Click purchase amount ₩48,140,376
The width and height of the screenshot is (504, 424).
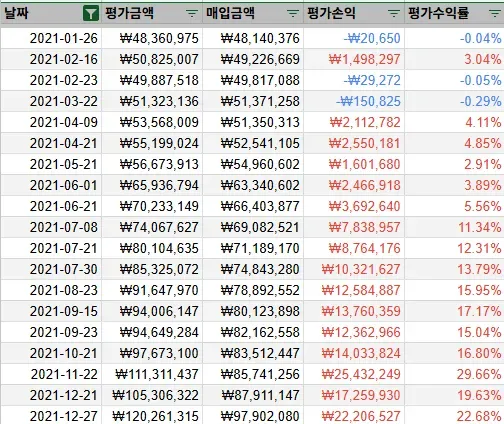coord(260,38)
